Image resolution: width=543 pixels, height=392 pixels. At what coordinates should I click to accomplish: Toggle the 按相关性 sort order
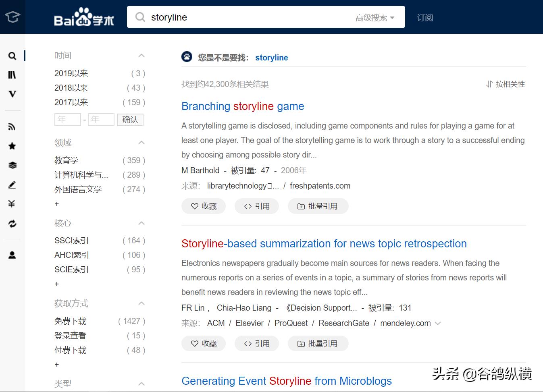pos(506,84)
